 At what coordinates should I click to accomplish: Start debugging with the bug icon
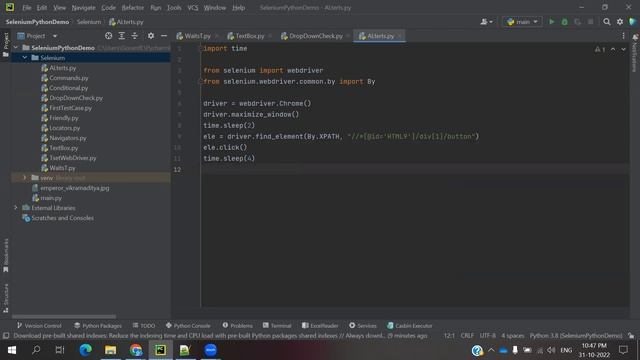coord(564,22)
